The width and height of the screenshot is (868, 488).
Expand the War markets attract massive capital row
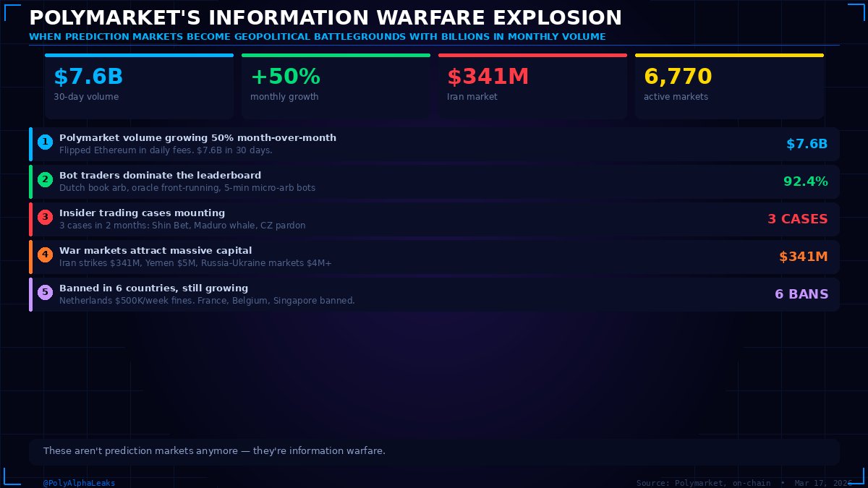[434, 256]
